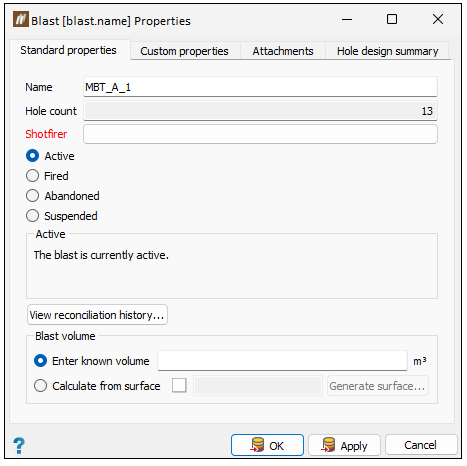Switch to the Custom properties tab
Viewport: 467px width, 466px height.
(184, 51)
